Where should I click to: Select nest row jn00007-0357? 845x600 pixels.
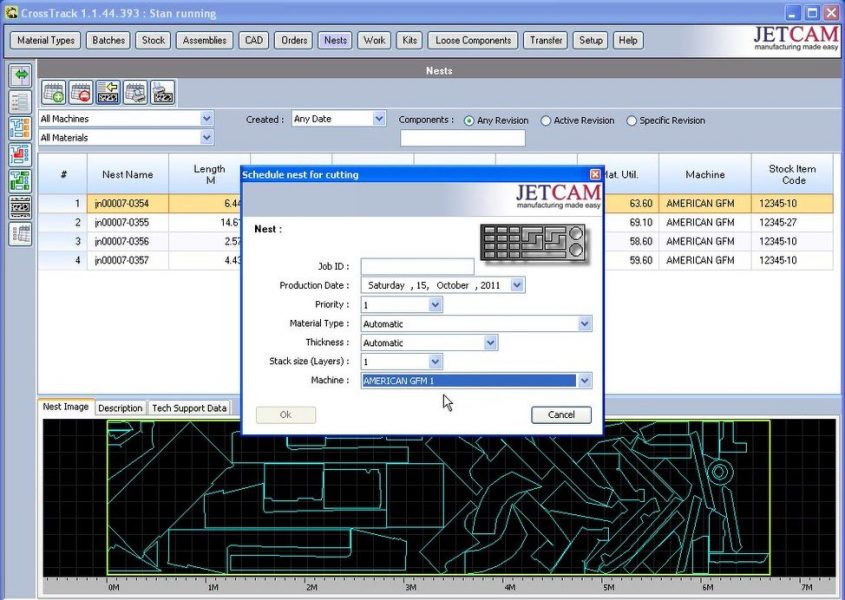point(435,260)
